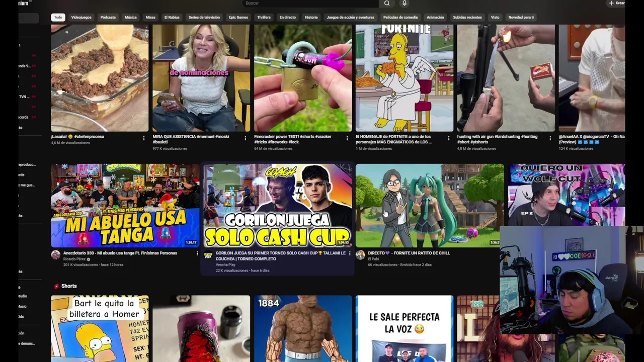Open DIRECTO Fornite un ratito de chill title
The width and height of the screenshot is (644, 362).
[x=409, y=253]
